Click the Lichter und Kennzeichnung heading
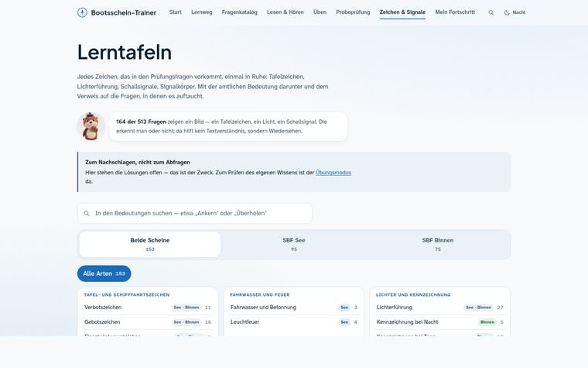 413,294
